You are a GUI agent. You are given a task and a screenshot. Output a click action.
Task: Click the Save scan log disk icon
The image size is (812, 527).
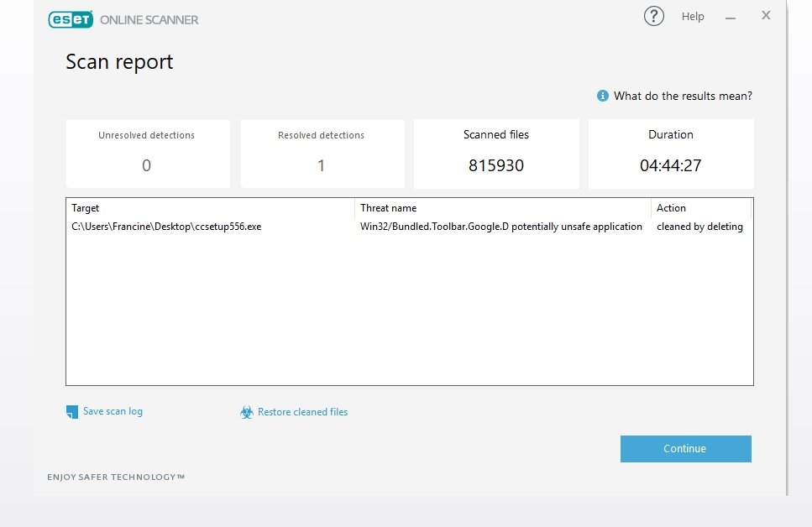(72, 411)
